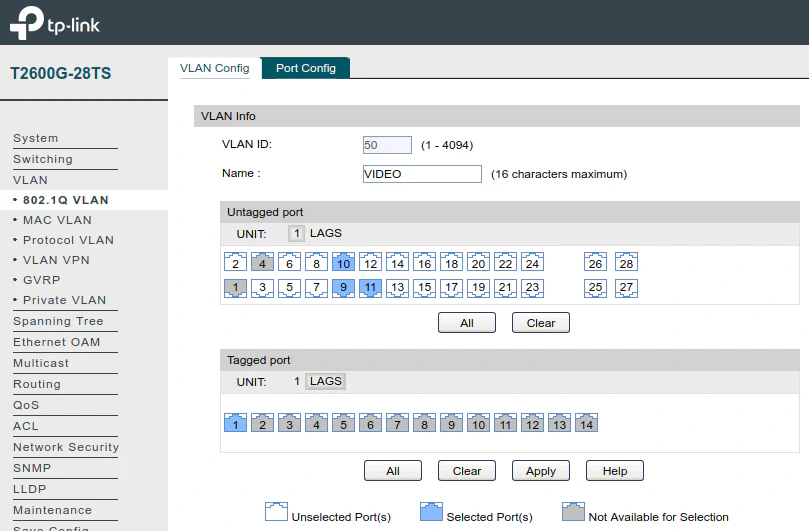Select untagged port 20 icon
The height and width of the screenshot is (531, 809).
[x=478, y=262]
